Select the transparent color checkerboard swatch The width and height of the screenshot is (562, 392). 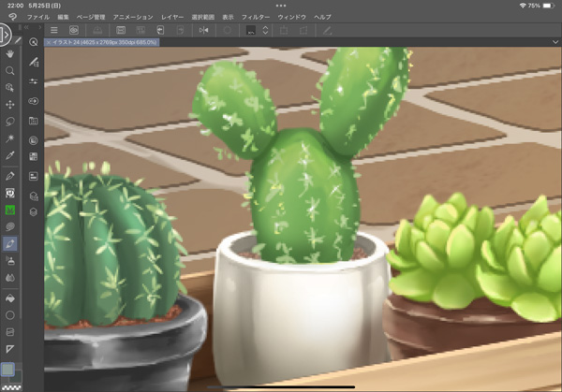[x=10, y=385]
